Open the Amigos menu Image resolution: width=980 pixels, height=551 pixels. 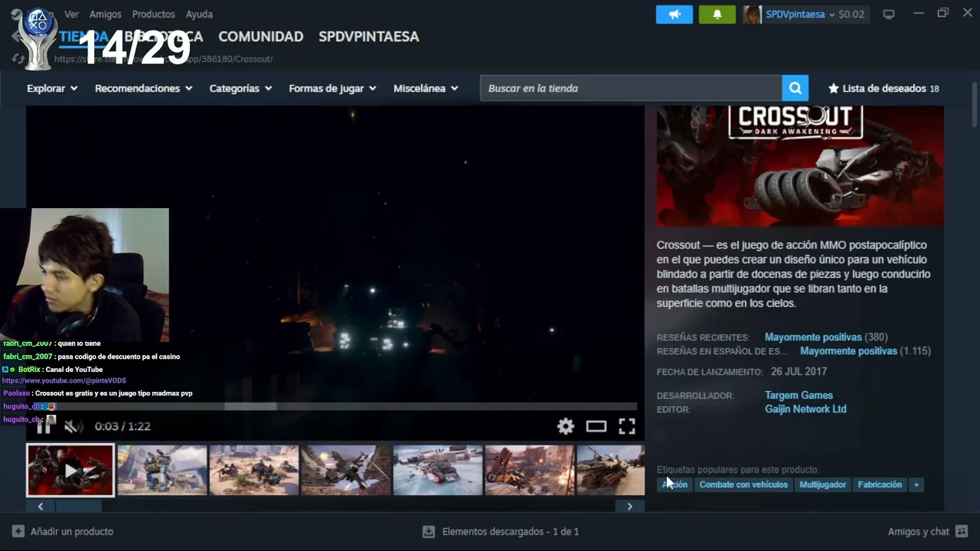(105, 14)
